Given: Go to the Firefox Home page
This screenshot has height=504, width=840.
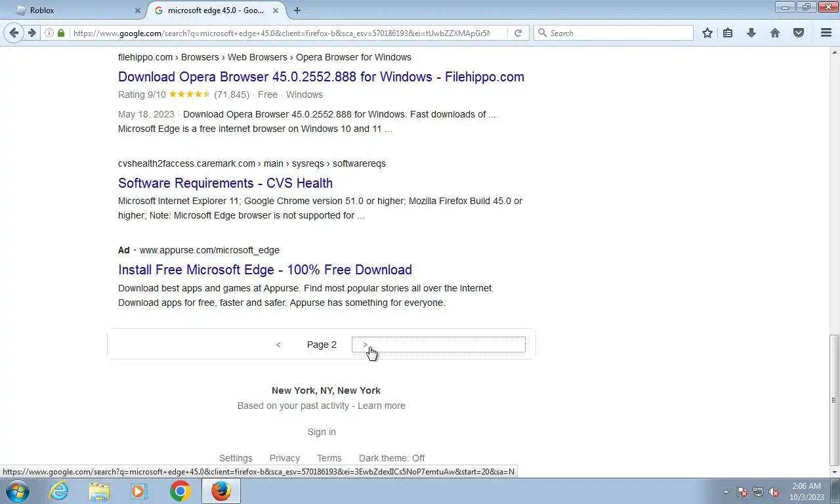Looking at the screenshot, I should pyautogui.click(x=775, y=33).
